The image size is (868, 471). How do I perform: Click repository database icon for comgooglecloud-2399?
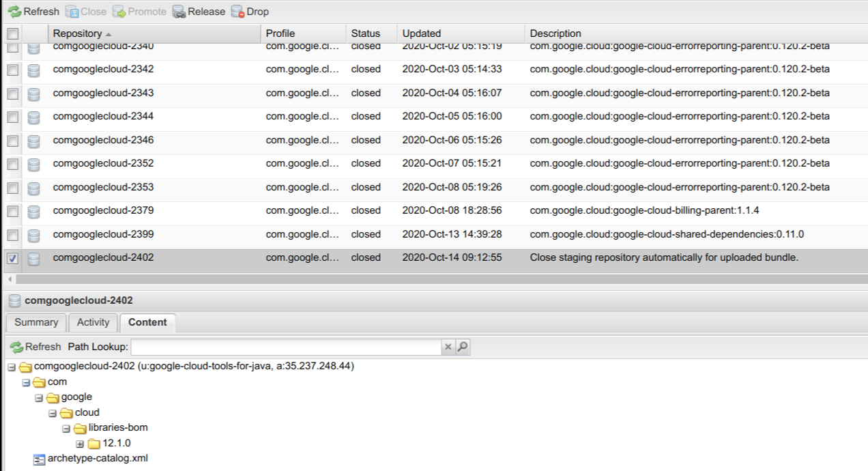click(33, 235)
